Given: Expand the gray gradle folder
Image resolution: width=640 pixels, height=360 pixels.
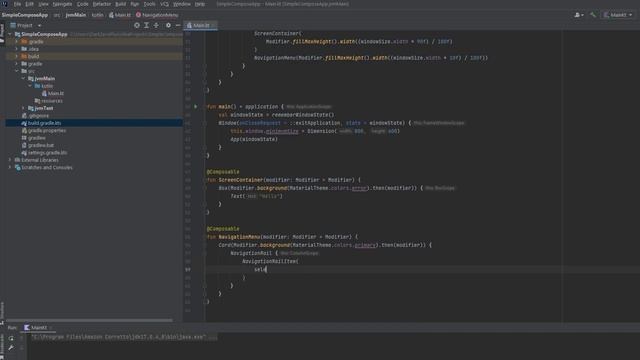Looking at the screenshot, I should 17,64.
